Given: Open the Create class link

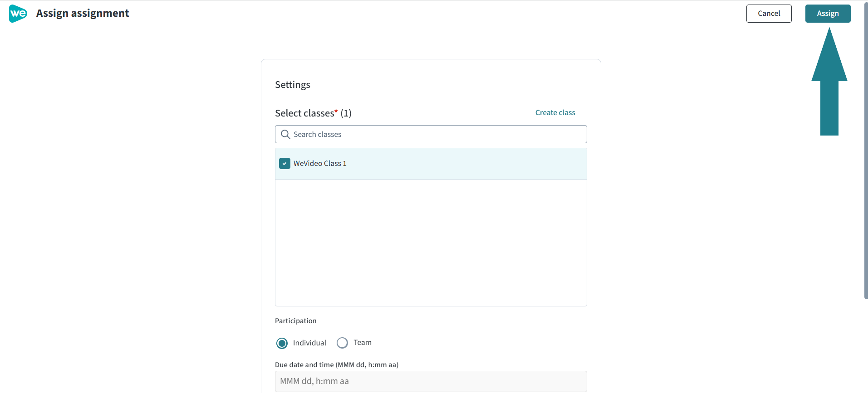Looking at the screenshot, I should pyautogui.click(x=555, y=113).
